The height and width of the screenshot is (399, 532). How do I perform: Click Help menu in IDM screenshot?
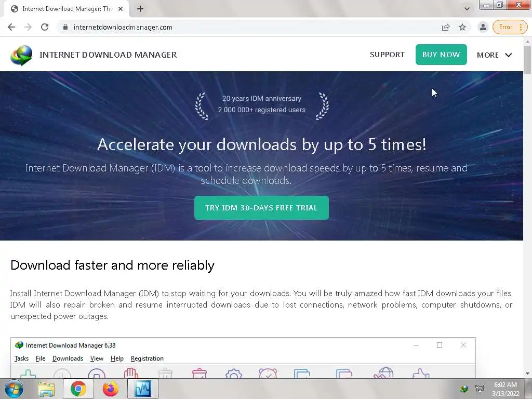coord(117,358)
